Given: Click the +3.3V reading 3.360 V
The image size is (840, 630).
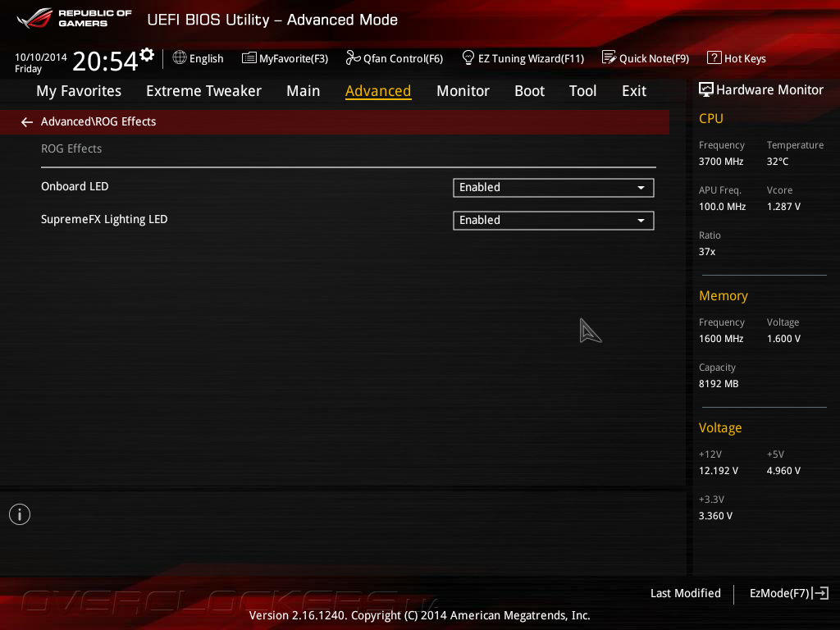Looking at the screenshot, I should (715, 516).
